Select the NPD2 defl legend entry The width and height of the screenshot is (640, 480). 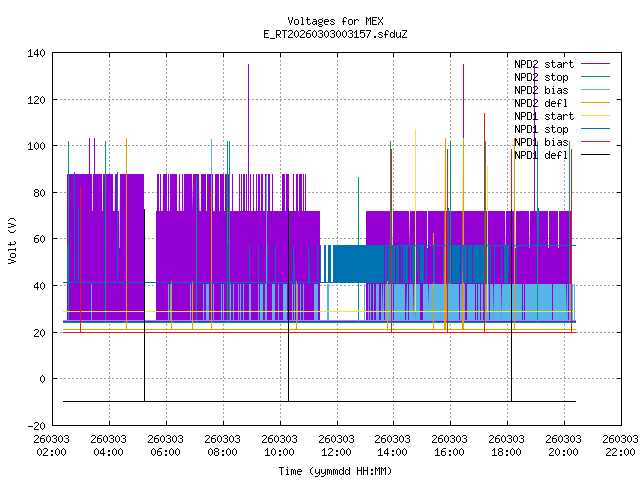coord(541,103)
